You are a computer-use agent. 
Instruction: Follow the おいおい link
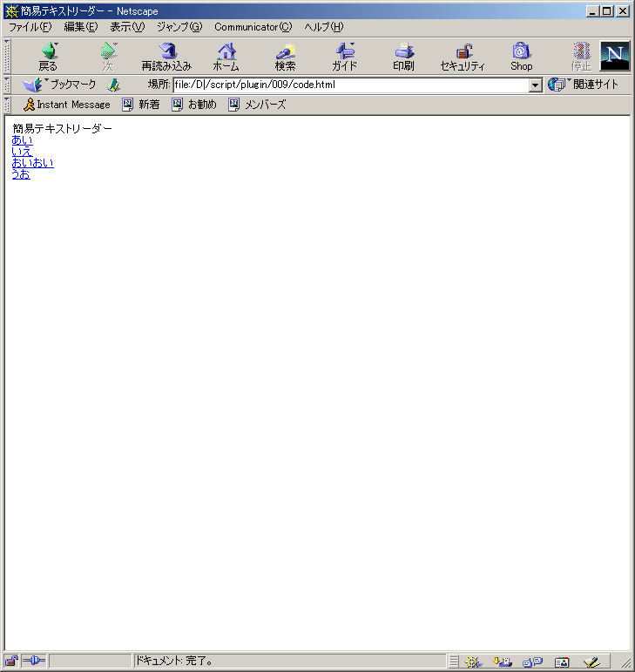(x=33, y=163)
